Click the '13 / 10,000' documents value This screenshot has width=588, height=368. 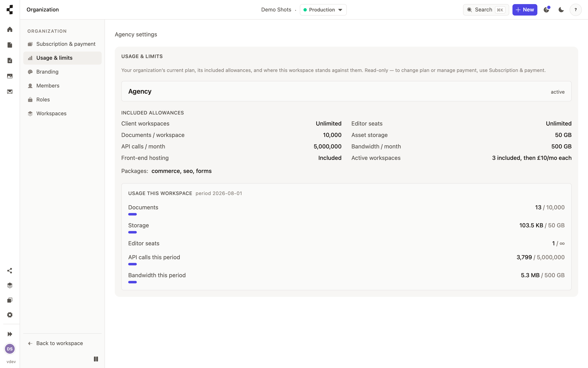[550, 207]
